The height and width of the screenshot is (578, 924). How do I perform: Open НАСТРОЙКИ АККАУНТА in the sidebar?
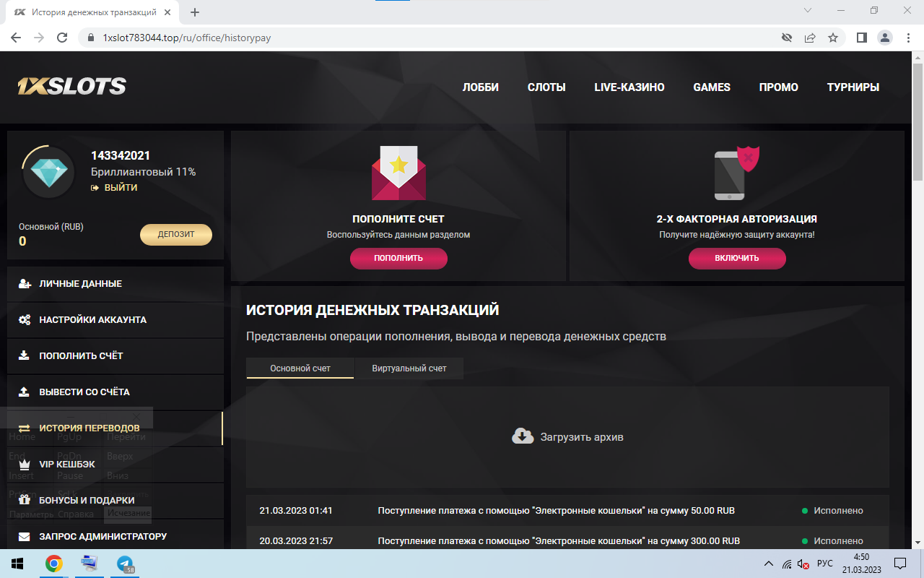point(115,320)
